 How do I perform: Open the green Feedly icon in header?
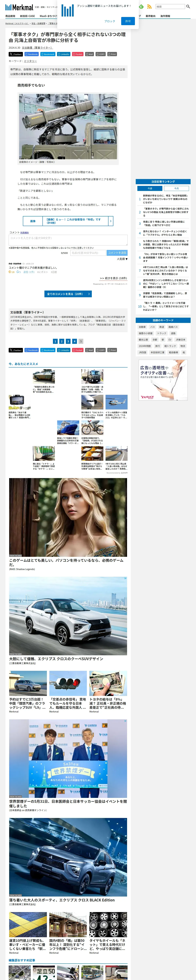141,7
